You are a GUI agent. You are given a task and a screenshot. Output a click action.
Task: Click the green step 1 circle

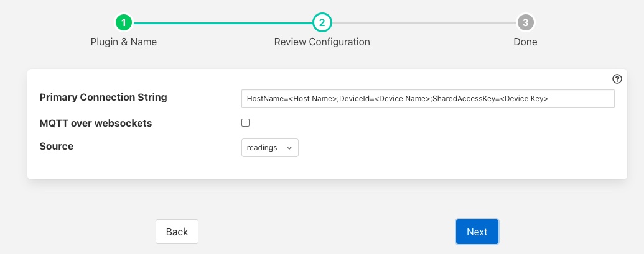pos(124,23)
